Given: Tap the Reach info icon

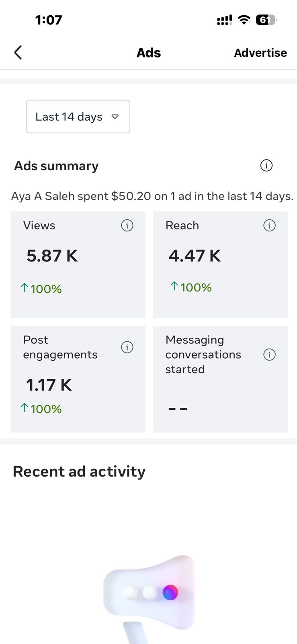Looking at the screenshot, I should pyautogui.click(x=269, y=225).
